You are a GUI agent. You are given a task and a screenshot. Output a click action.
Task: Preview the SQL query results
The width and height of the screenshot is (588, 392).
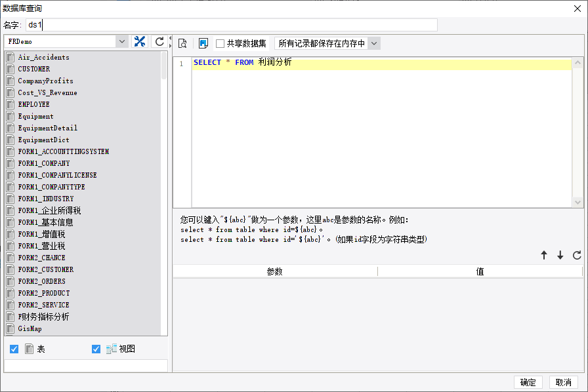coord(182,43)
